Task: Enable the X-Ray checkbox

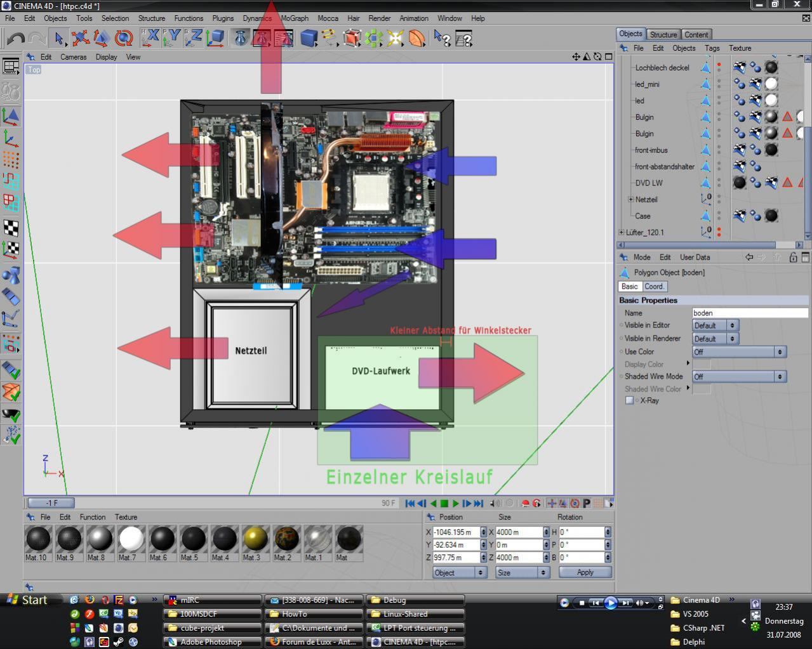Action: tap(630, 400)
